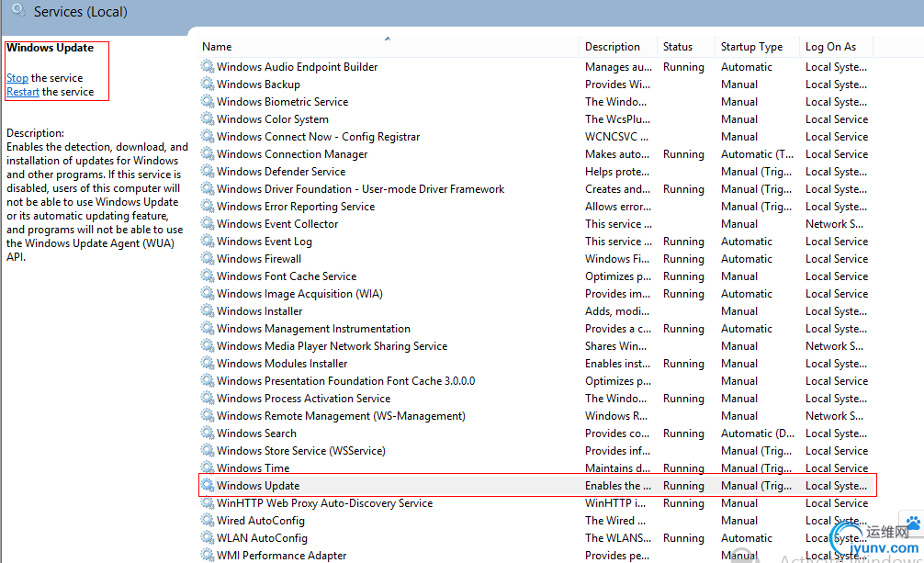Select WMI Performance Adapter service name
Viewport: 924px width, 563px height.
pyautogui.click(x=282, y=556)
